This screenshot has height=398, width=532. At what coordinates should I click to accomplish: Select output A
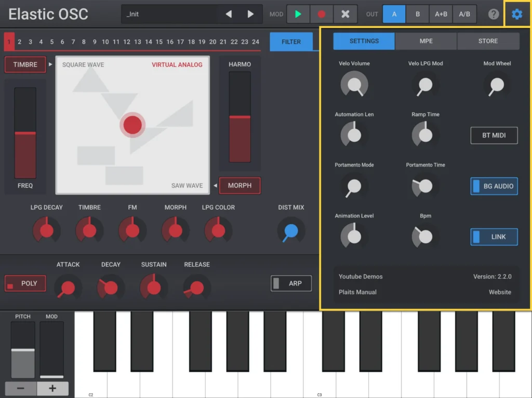[x=394, y=14]
